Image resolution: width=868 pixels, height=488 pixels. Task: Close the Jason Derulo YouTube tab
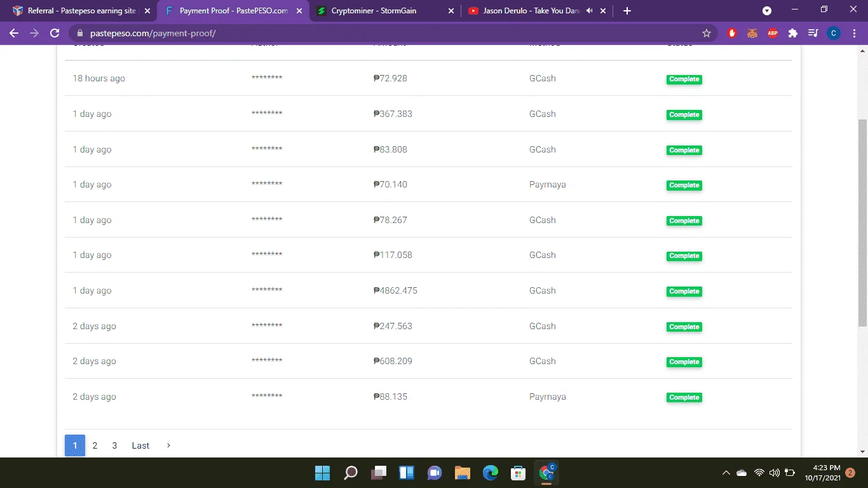tap(603, 11)
